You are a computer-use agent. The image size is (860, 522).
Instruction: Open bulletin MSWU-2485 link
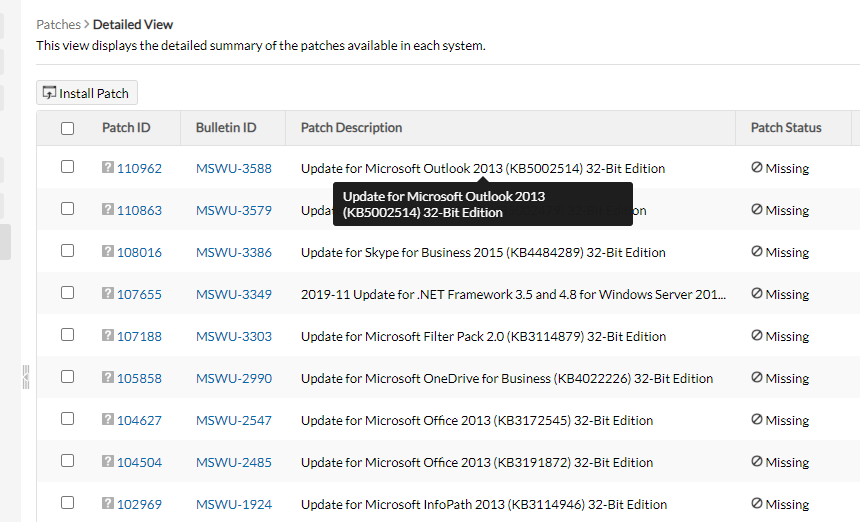(x=234, y=462)
